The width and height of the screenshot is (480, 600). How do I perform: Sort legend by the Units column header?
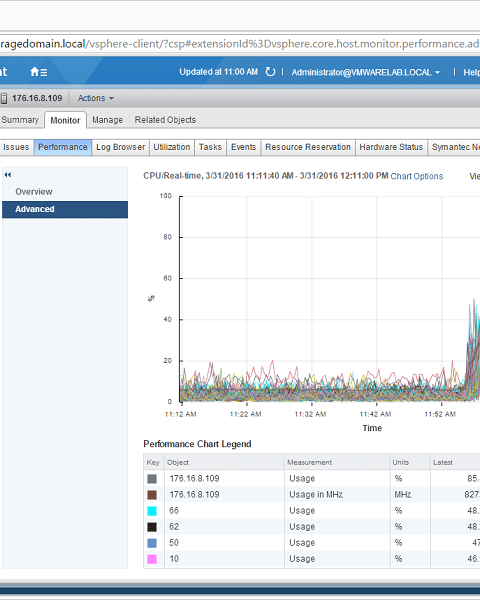pos(410,462)
